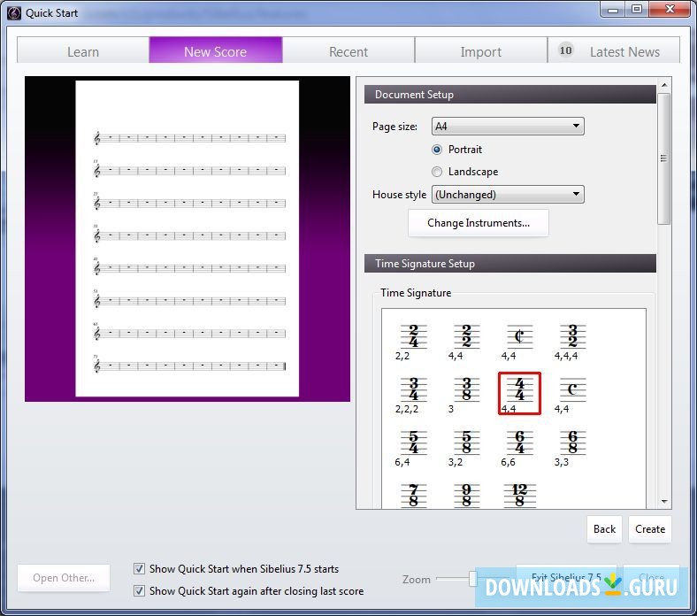Select the 5/4 time signature
Viewport: 697px width, 616px height.
click(x=413, y=443)
